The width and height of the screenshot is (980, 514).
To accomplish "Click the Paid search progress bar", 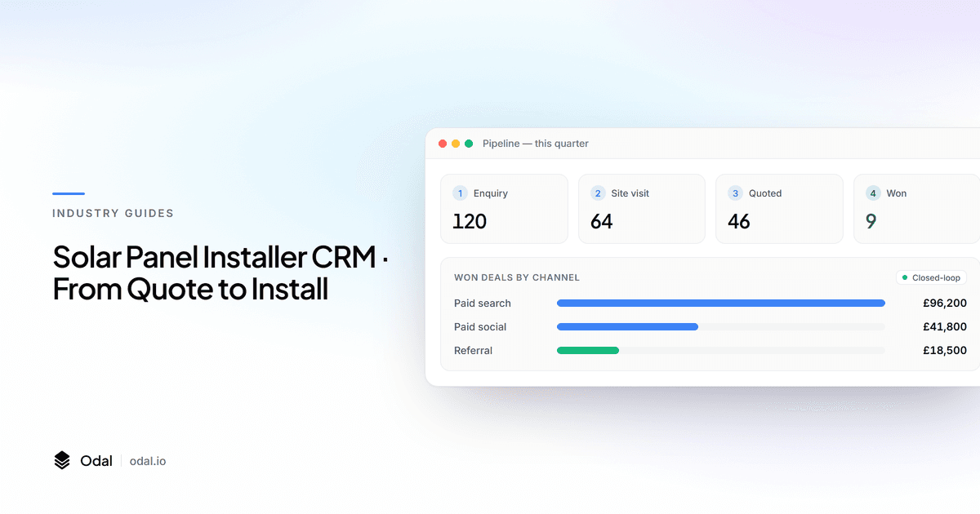I will pos(721,304).
